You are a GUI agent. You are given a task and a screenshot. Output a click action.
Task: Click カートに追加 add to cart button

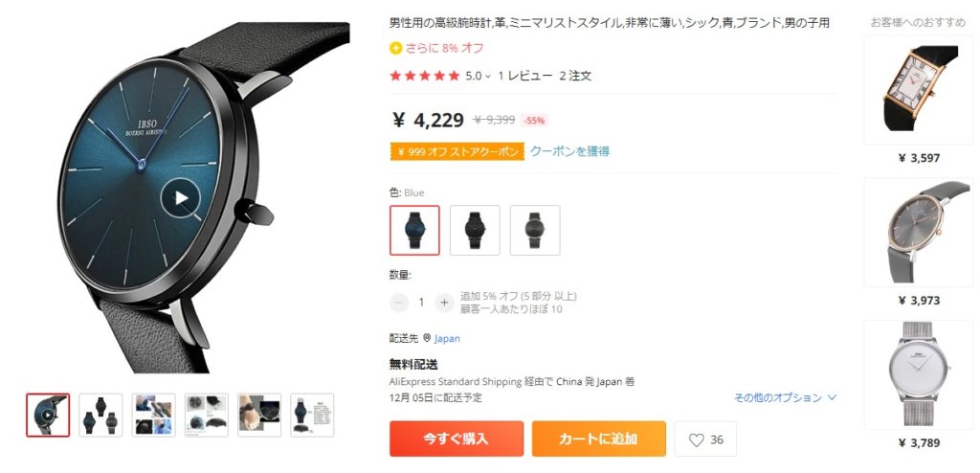click(x=599, y=439)
